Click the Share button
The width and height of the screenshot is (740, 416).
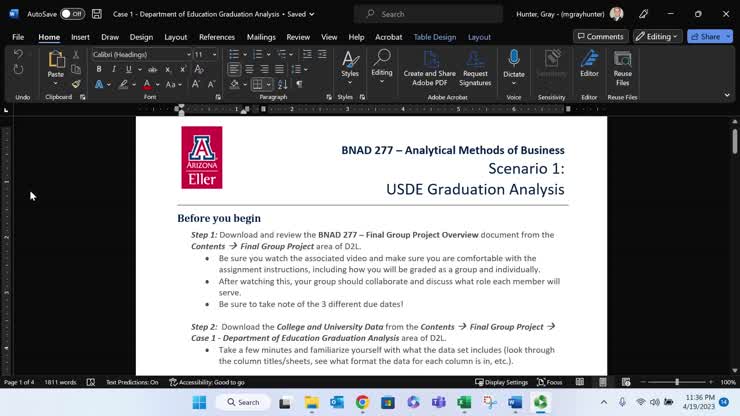(706, 36)
